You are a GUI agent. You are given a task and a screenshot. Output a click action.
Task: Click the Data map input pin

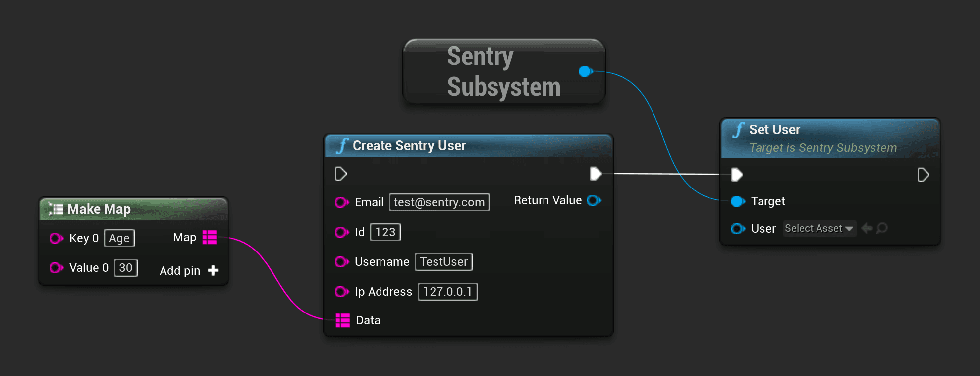[x=342, y=320]
